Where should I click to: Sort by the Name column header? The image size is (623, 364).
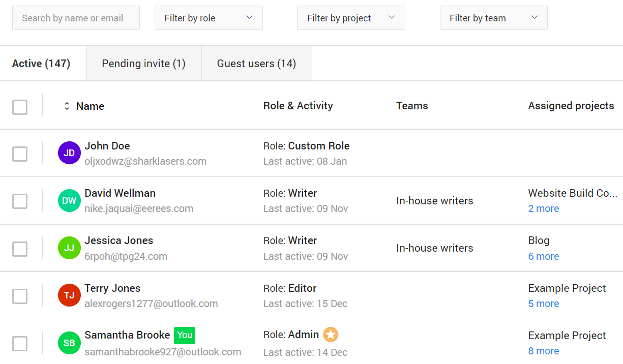tap(90, 106)
